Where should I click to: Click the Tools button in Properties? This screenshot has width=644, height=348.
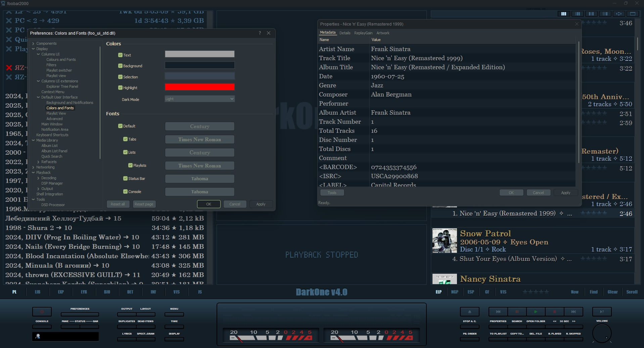click(x=332, y=193)
